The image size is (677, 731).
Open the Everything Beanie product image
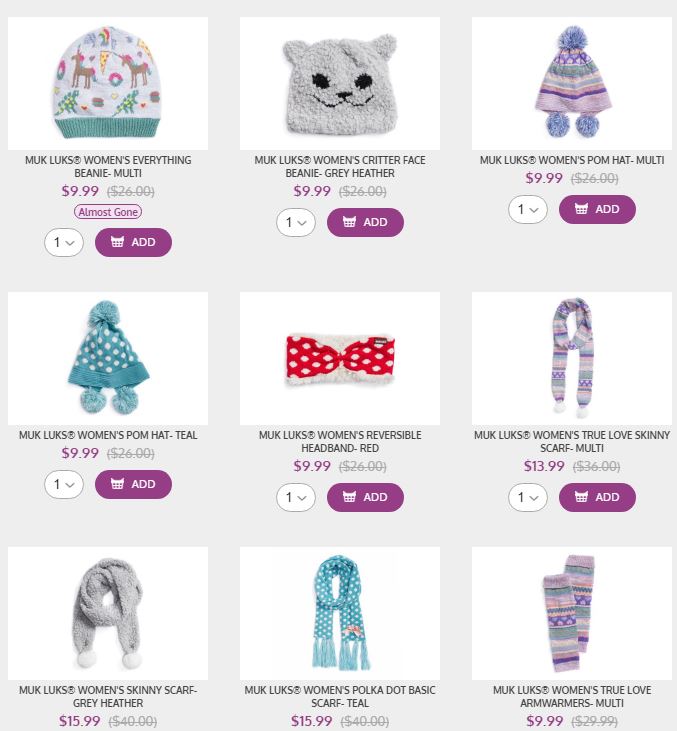[x=108, y=83]
